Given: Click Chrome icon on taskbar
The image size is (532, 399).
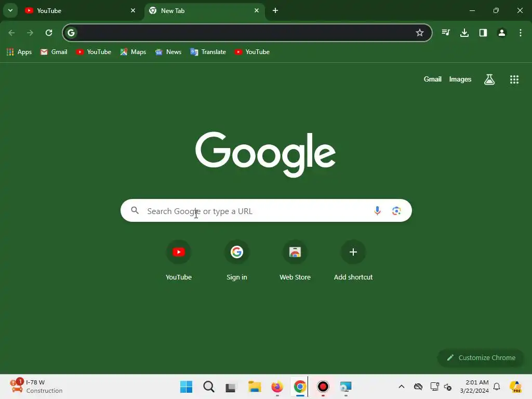Looking at the screenshot, I should click(300, 387).
